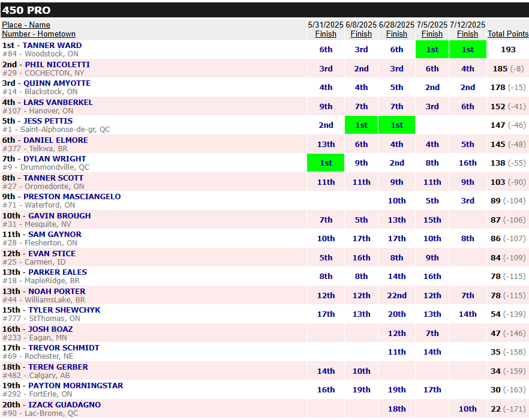This screenshot has width=529, height=420.
Task: Sort by the Place - Name header
Action: (26, 25)
